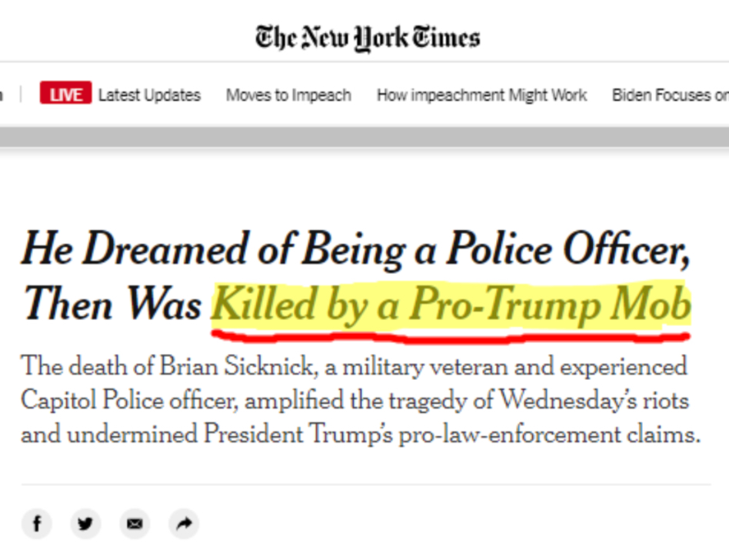Click the phrase pro-law-enforcement claims
Image resolution: width=729 pixels, height=560 pixels.
pos(549,435)
